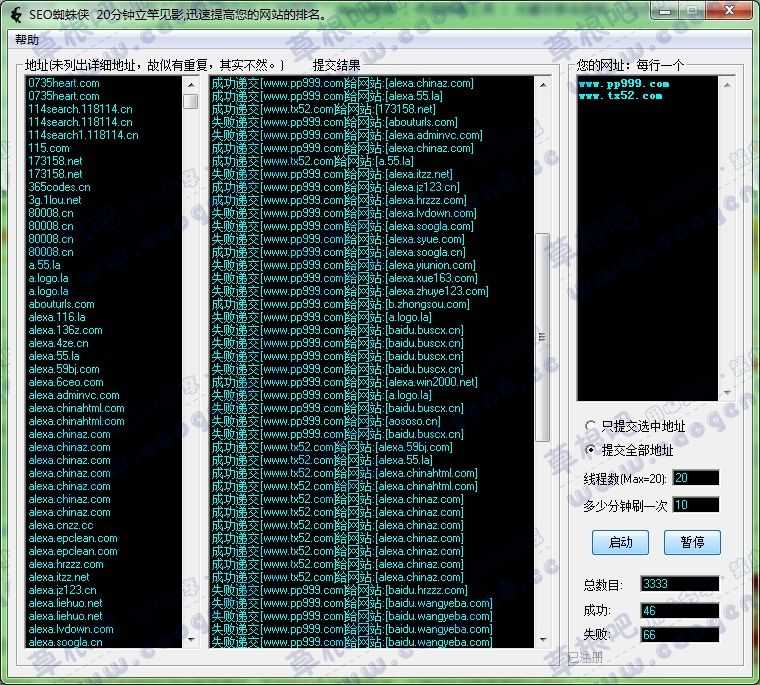Select alexa.136z.com in address list

pos(65,330)
